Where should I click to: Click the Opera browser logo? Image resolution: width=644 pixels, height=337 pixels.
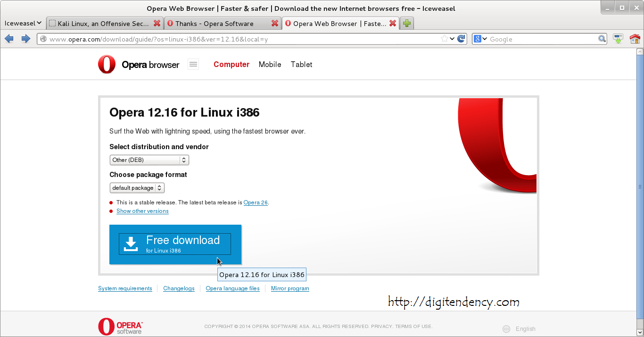[139, 65]
